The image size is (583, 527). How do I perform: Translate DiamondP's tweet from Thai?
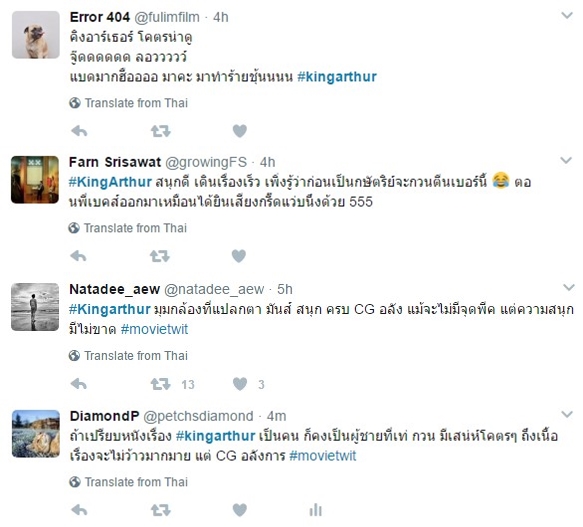point(129,482)
